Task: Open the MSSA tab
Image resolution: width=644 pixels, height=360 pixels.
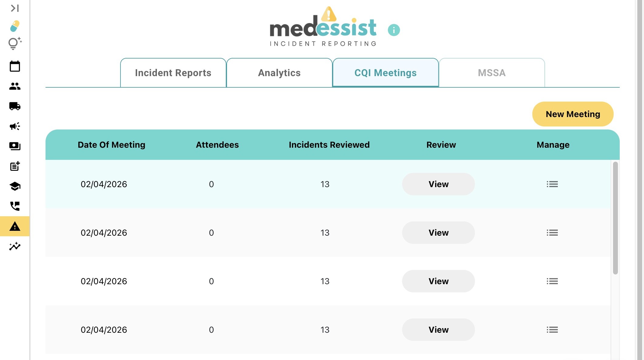Action: pos(492,73)
